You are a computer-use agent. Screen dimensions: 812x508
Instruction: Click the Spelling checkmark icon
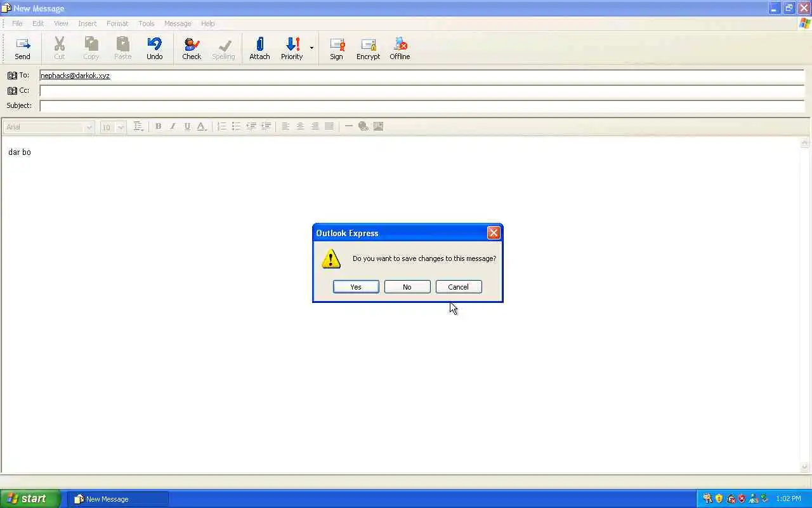[223, 44]
